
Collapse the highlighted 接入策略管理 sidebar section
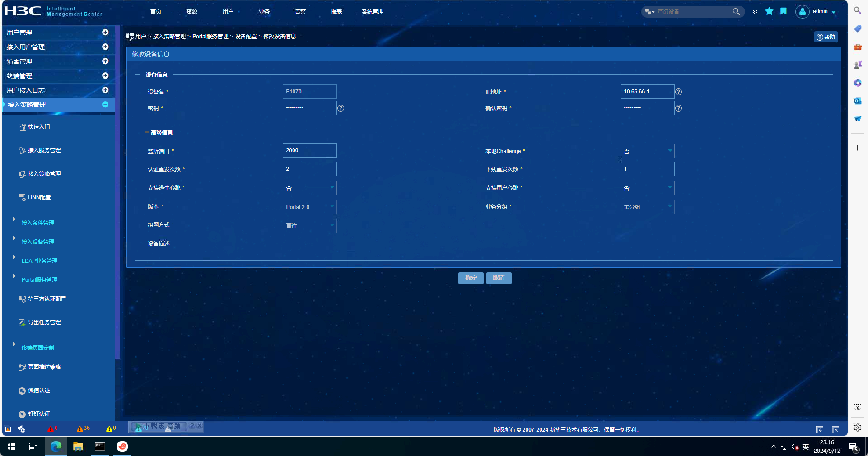click(x=105, y=105)
